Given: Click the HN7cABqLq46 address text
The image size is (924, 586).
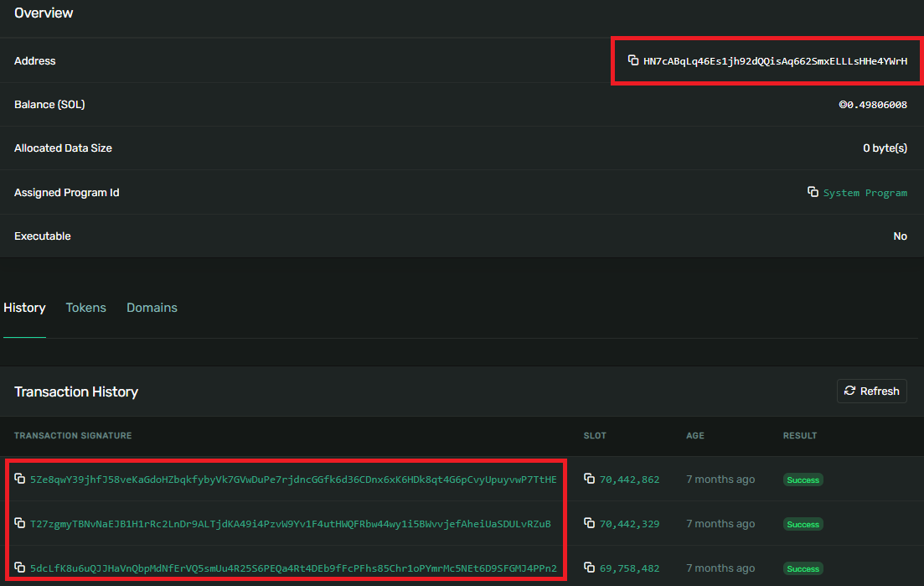Looking at the screenshot, I should point(775,61).
